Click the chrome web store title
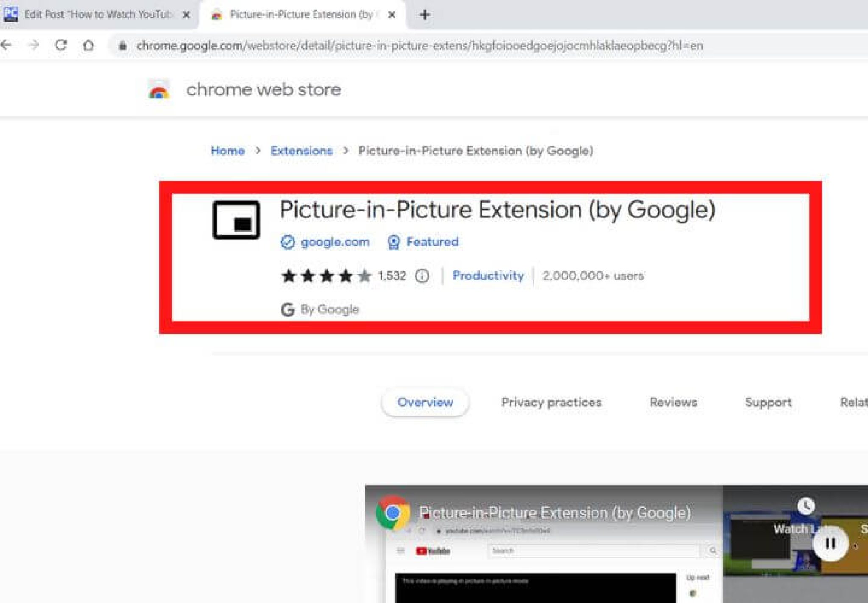 tap(264, 90)
